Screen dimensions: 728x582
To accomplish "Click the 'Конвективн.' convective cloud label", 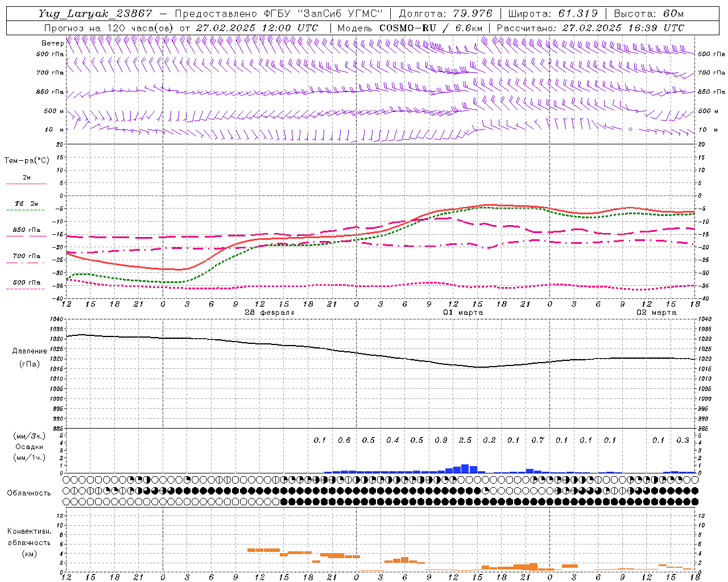I will pos(29,531).
